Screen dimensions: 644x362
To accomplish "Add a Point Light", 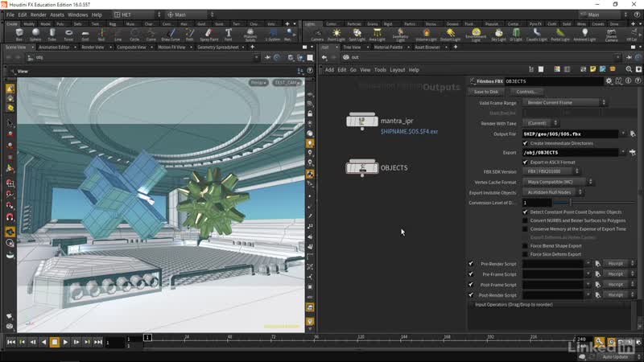I will pyautogui.click(x=336, y=35).
